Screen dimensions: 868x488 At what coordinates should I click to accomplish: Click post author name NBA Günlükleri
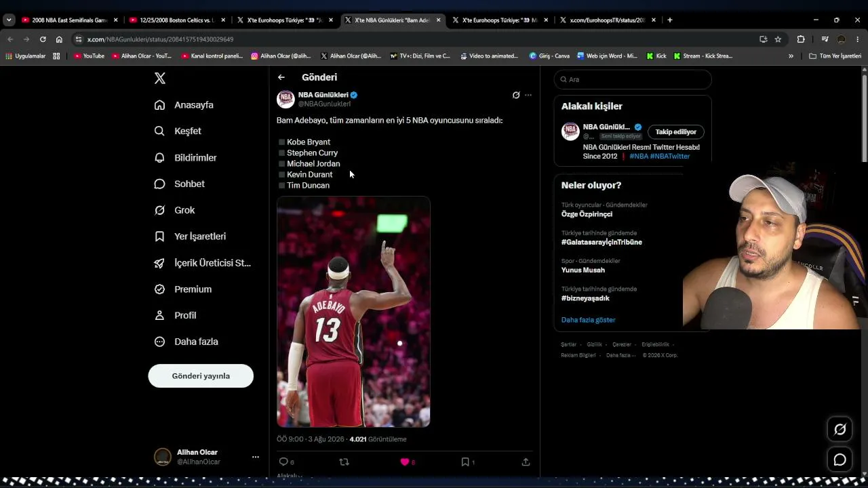pyautogui.click(x=323, y=95)
